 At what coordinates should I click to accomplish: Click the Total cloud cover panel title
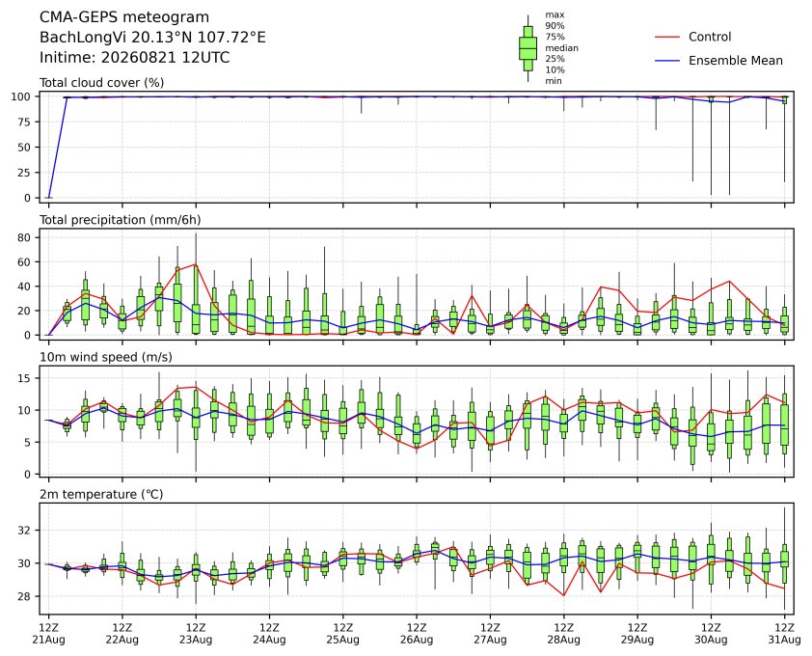coord(101,83)
